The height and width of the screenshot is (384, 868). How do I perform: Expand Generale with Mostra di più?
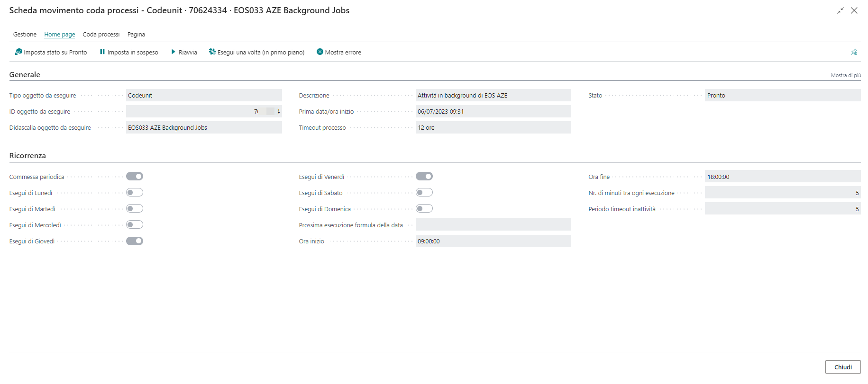[845, 75]
